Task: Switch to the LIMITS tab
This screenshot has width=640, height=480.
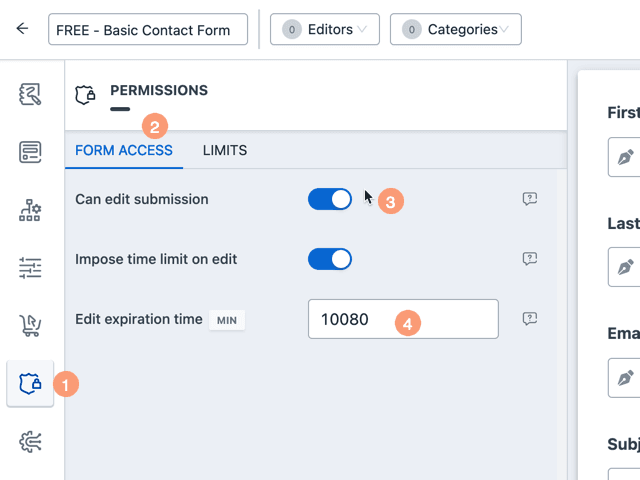Action: pos(225,150)
